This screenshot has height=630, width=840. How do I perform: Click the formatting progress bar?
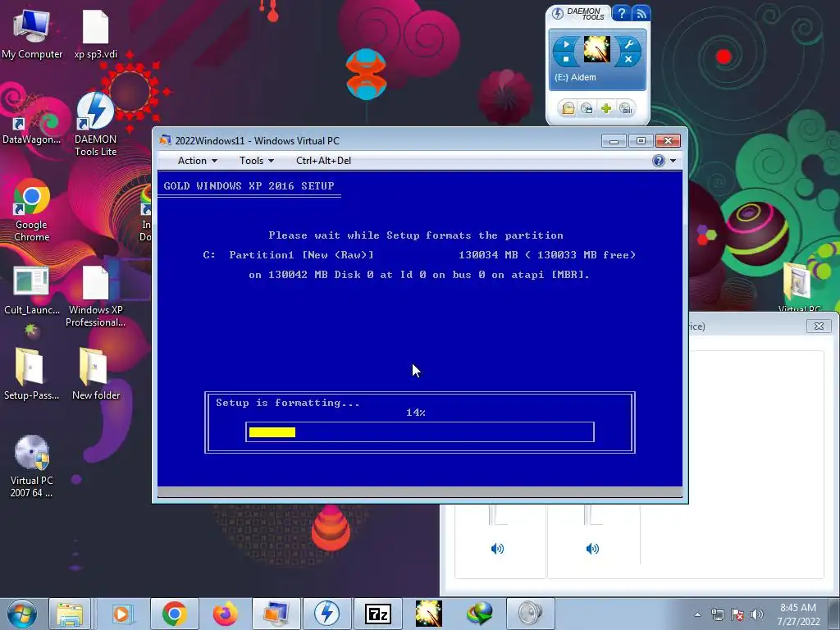coord(420,431)
